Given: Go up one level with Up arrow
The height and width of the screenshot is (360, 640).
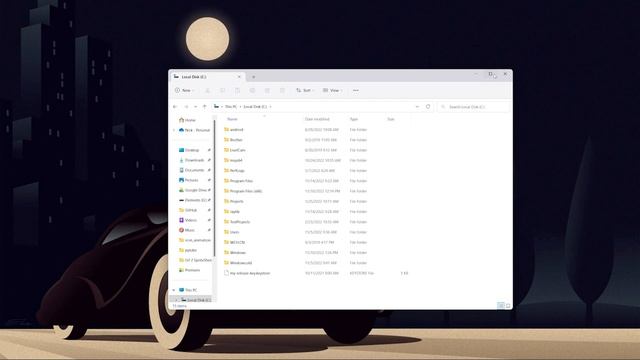Looking at the screenshot, I should [x=204, y=107].
